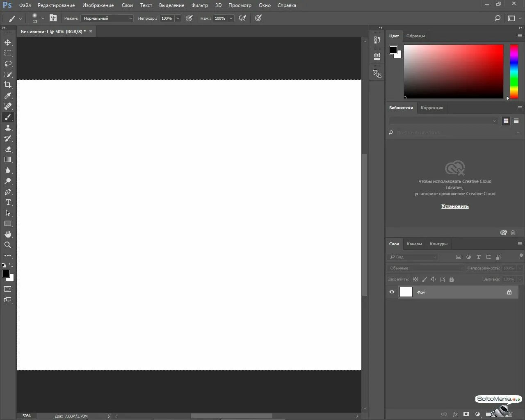Select the Blur tool
525x420 pixels.
coord(8,170)
